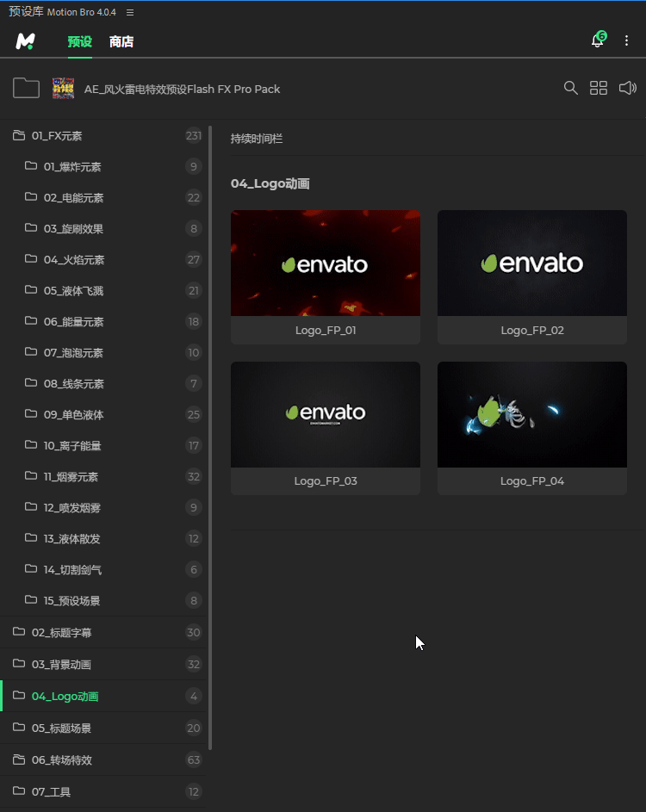Open the 10_离子能量 subfolder

[103, 445]
